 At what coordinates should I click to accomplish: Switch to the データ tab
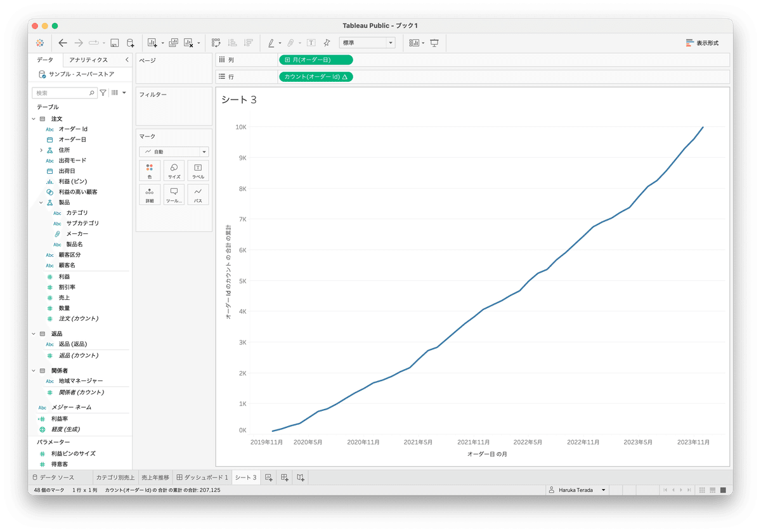pyautogui.click(x=45, y=60)
